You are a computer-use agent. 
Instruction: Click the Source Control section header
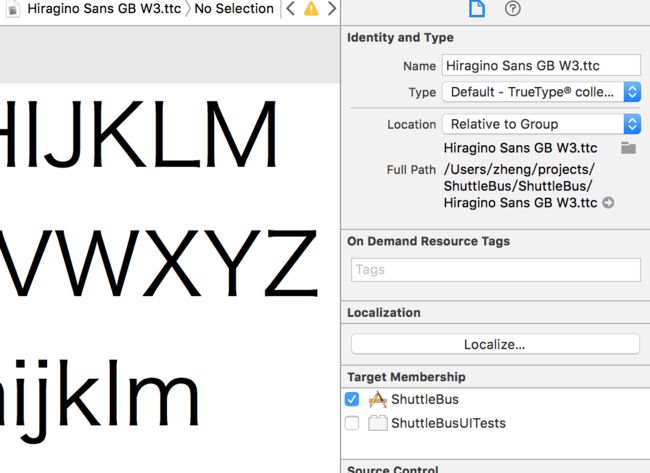pos(393,469)
